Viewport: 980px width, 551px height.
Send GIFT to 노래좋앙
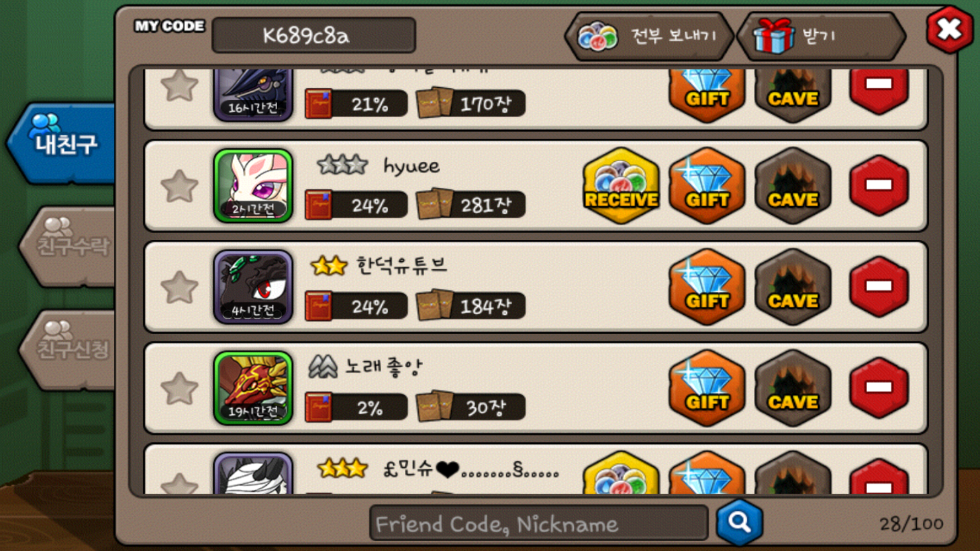pyautogui.click(x=707, y=388)
